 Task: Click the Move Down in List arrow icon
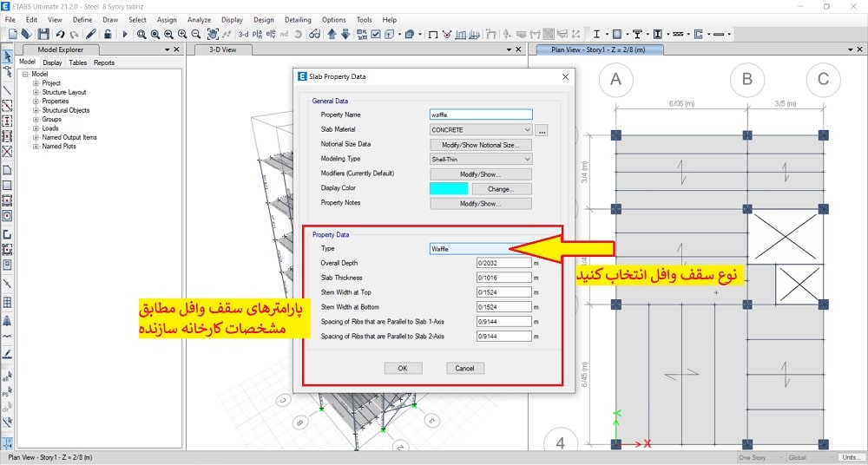click(345, 34)
